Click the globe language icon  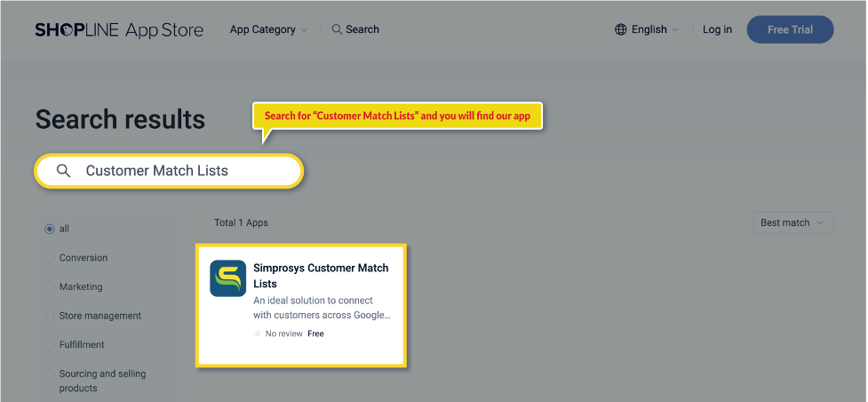pos(620,29)
